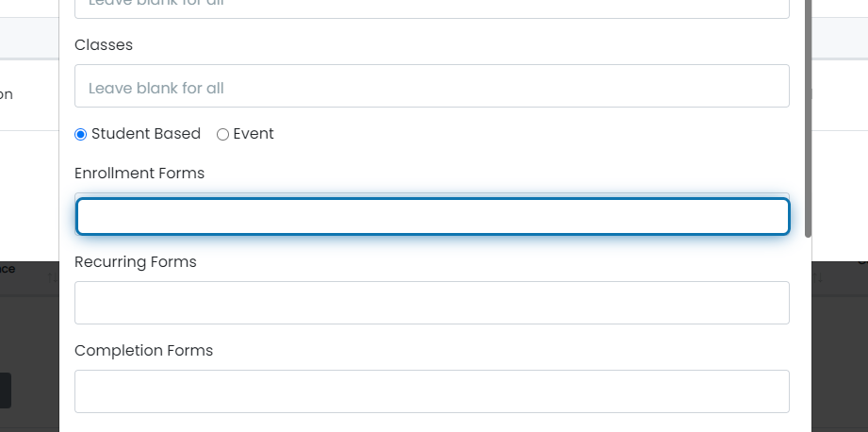Click the Classes field label
Screen dimensions: 868x432
[104, 45]
